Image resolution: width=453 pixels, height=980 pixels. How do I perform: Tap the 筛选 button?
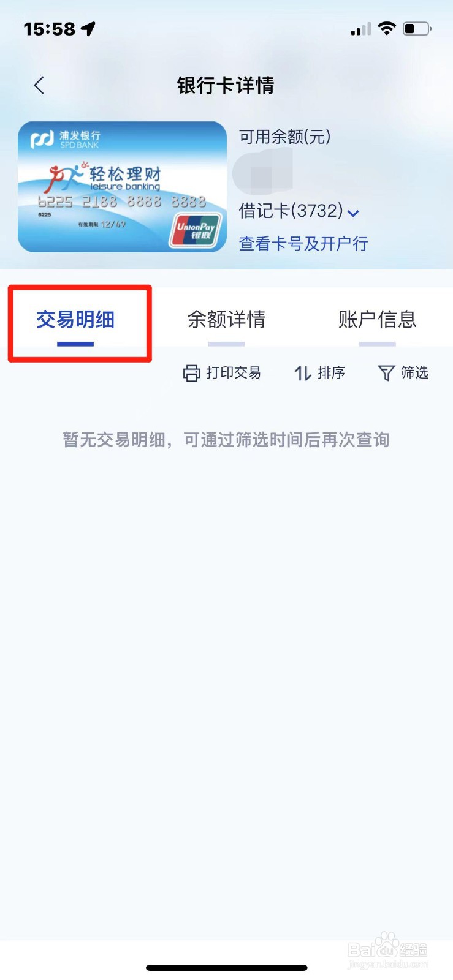point(403,373)
